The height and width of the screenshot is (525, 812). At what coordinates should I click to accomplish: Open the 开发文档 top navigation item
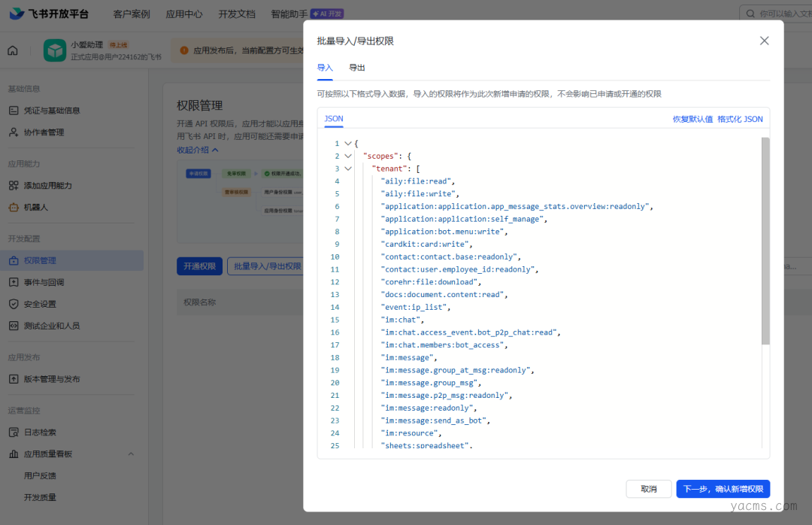point(237,14)
